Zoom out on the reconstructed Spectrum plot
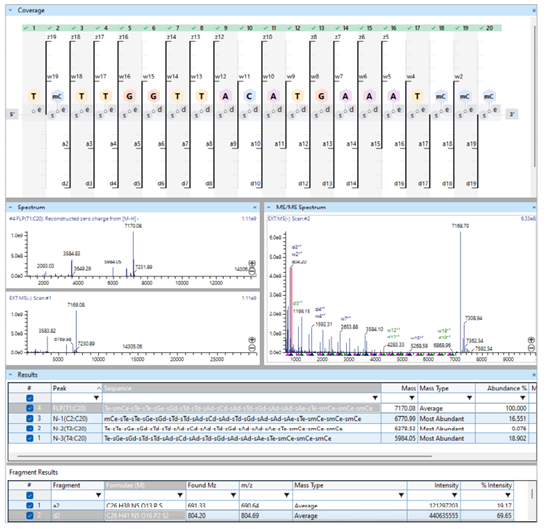Screen dimensions: 546x529 (252, 271)
